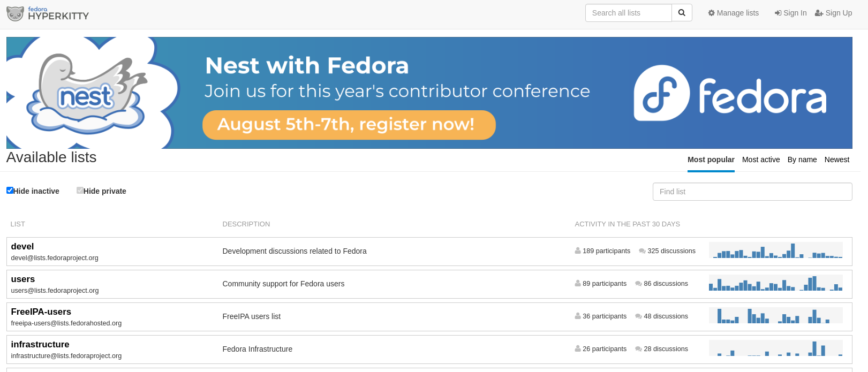Screen dimensions: 868x372
Task: Uncheck the Hide inactive checkbox
Action: (10, 190)
